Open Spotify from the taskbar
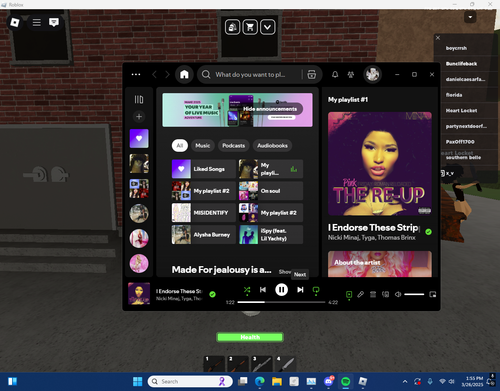 click(346, 381)
